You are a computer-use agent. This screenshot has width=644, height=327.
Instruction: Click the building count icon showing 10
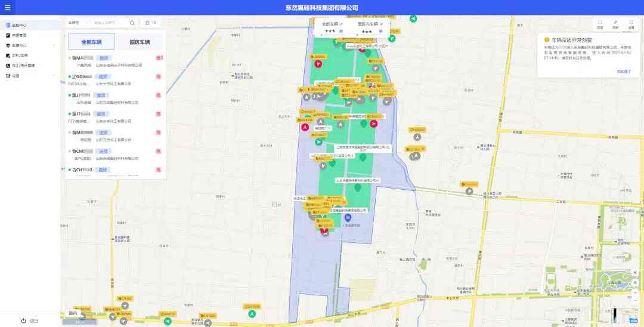(148, 23)
